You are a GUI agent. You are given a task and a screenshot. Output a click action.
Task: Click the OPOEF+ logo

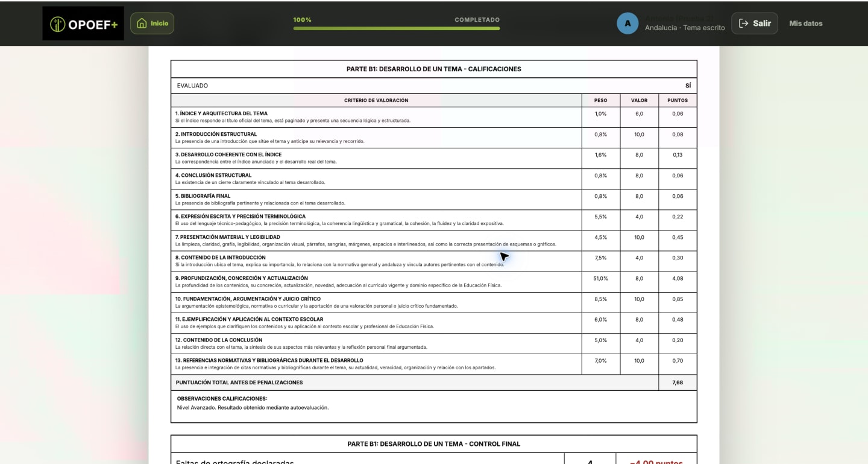coord(83,24)
